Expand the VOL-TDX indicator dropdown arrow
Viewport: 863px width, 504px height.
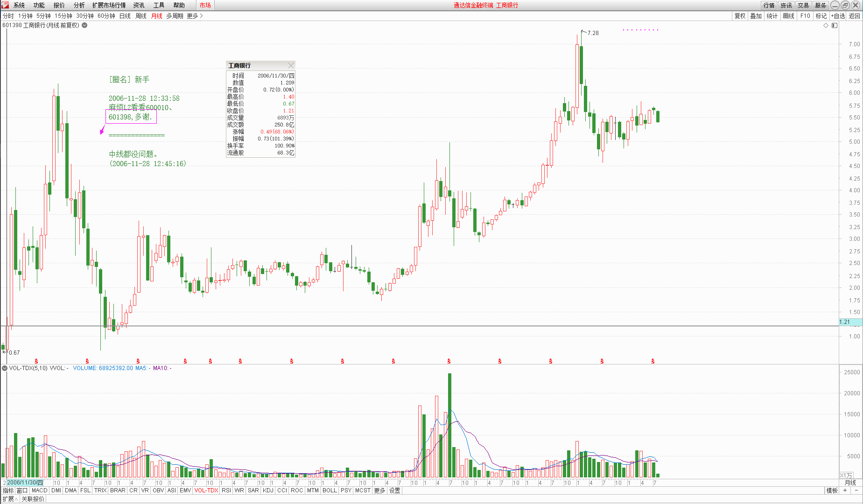pyautogui.click(x=5, y=368)
